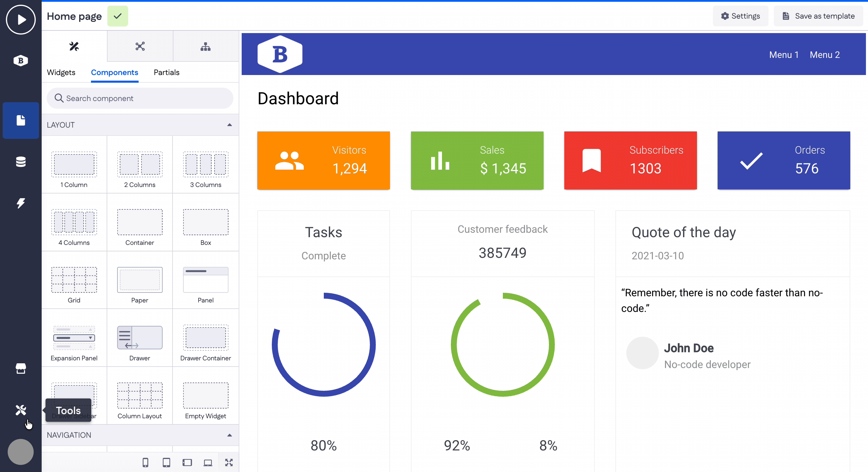Open the Tools wrench icon
Screen dimensions: 868x472
(x=21, y=410)
